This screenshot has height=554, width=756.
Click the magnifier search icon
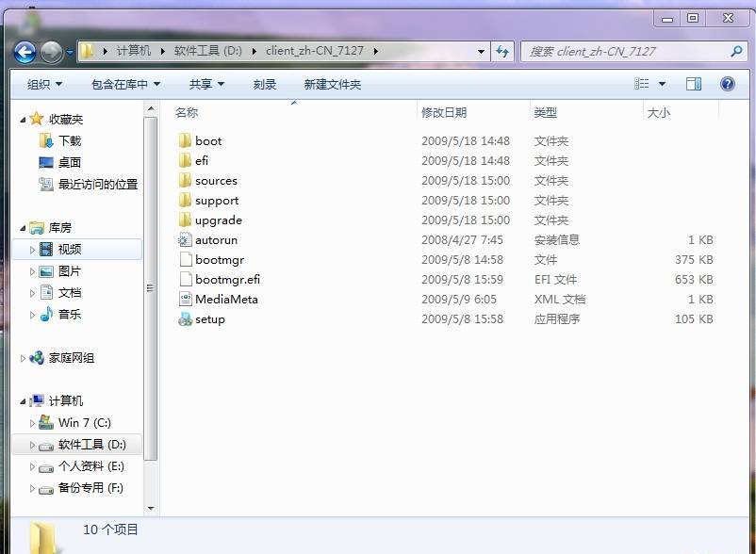click(736, 51)
